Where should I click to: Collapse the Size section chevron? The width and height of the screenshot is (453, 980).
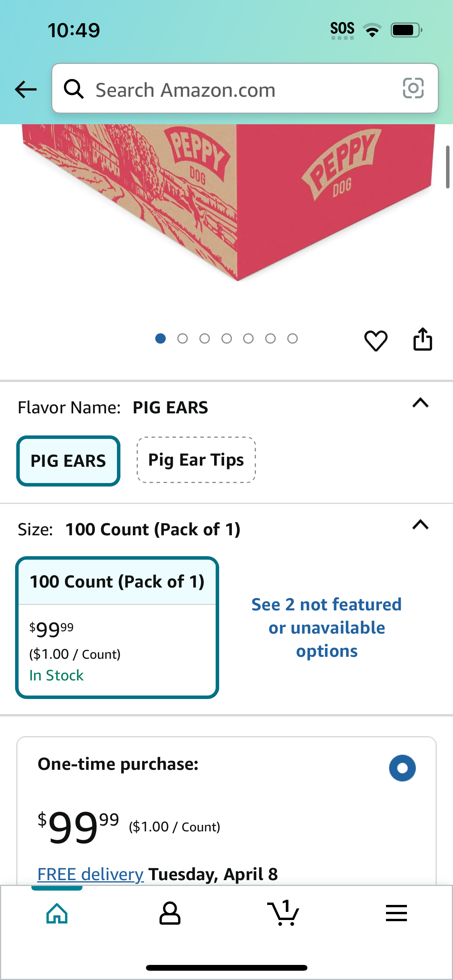pyautogui.click(x=420, y=524)
